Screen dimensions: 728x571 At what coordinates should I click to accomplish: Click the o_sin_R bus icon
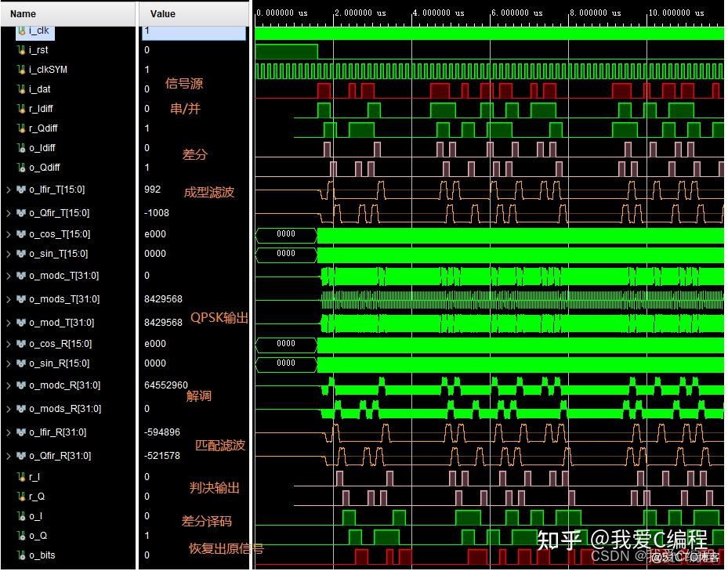(x=21, y=363)
